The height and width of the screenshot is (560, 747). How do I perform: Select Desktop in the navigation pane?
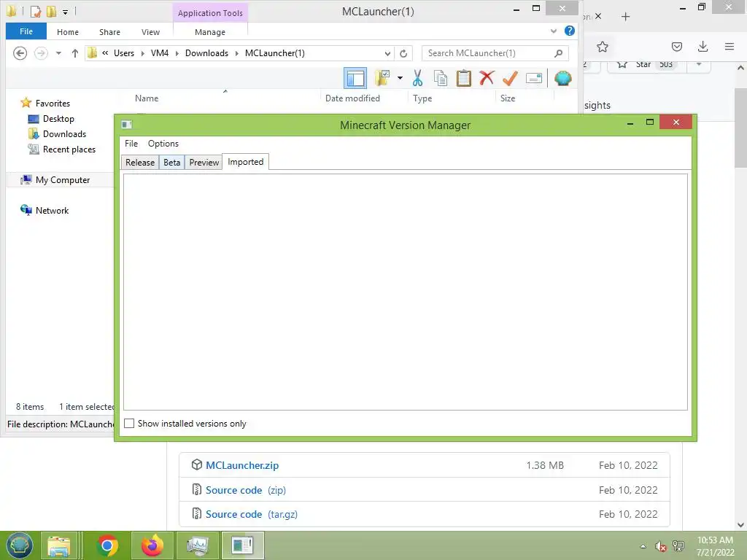(58, 119)
